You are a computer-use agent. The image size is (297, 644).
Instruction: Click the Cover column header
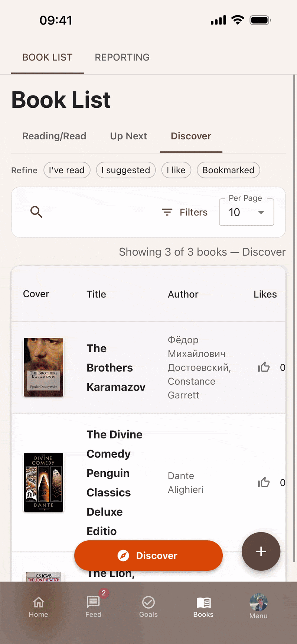coord(36,294)
